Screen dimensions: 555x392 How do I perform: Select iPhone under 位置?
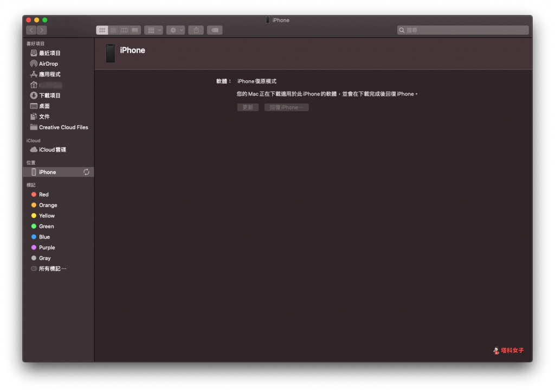coord(59,172)
